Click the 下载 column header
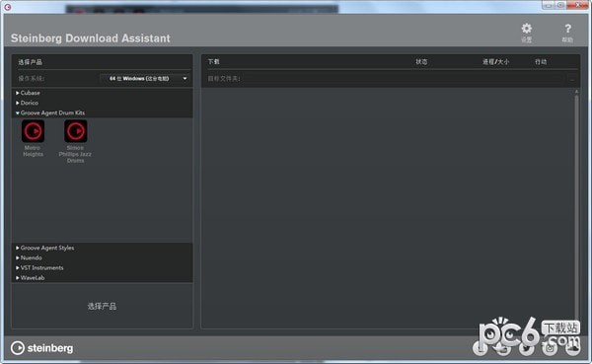 pyautogui.click(x=213, y=61)
